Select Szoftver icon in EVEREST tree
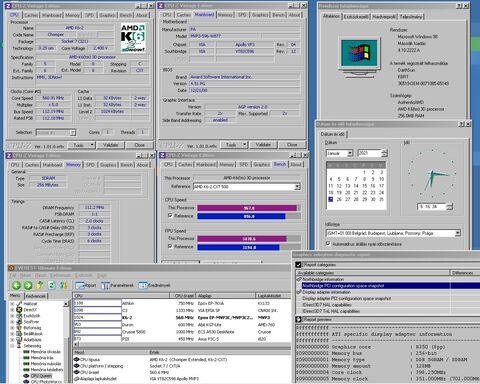This screenshot has height=384, width=480. [19, 322]
